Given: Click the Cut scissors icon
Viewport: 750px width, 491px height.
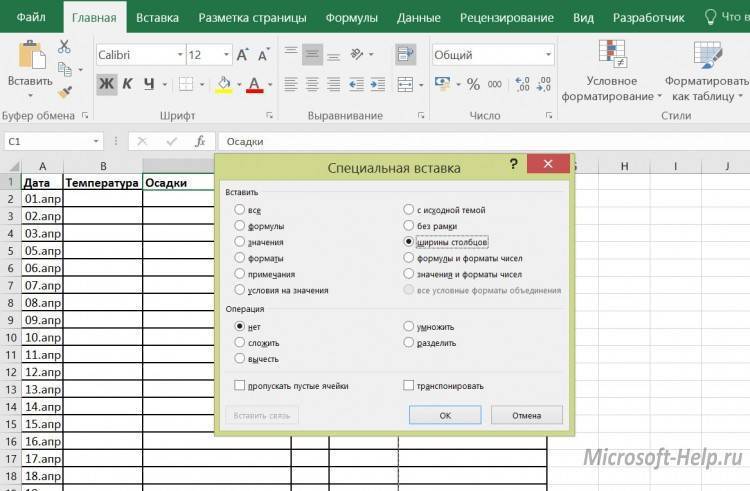Looking at the screenshot, I should pos(65,47).
